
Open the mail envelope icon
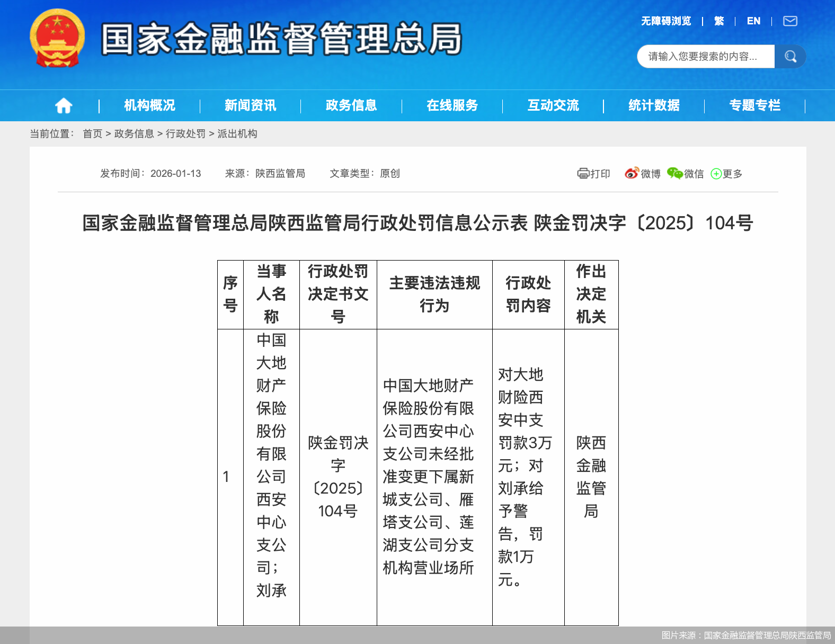click(790, 21)
